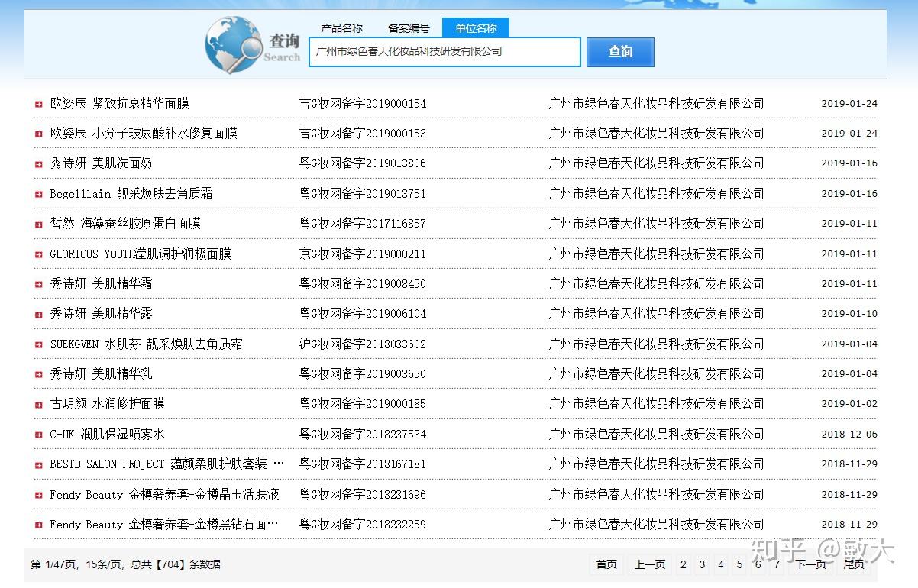Switch to the 产品名称 search tab
The image size is (918, 588).
point(342,28)
